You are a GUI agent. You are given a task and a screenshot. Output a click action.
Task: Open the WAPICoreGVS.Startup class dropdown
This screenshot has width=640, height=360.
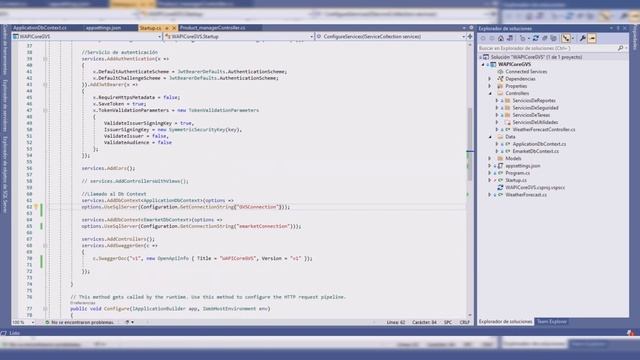(311, 37)
